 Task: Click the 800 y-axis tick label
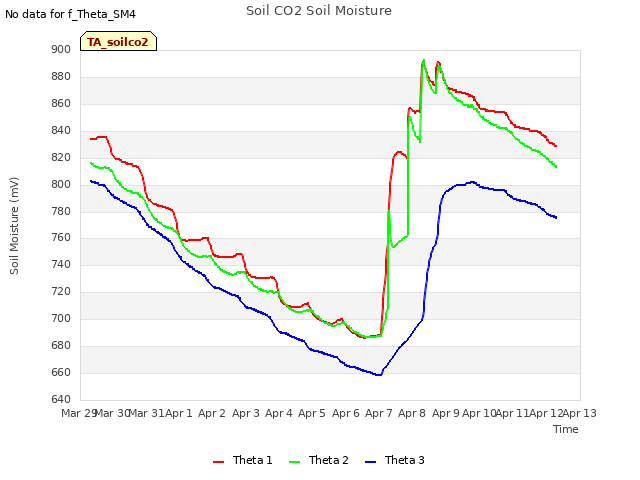pos(61,184)
